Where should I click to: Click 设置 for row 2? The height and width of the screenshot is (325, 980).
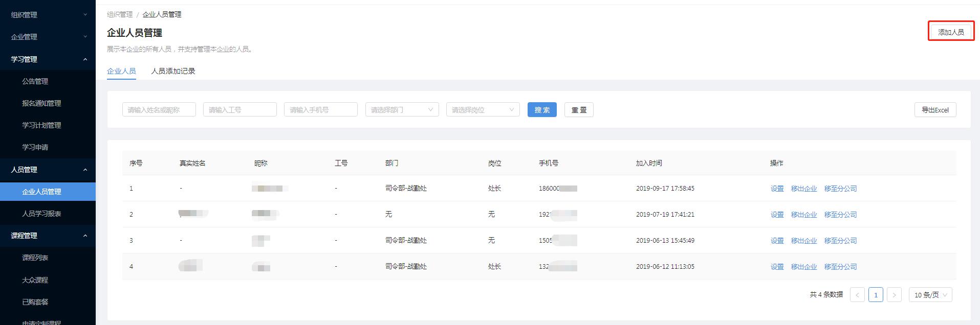point(777,215)
